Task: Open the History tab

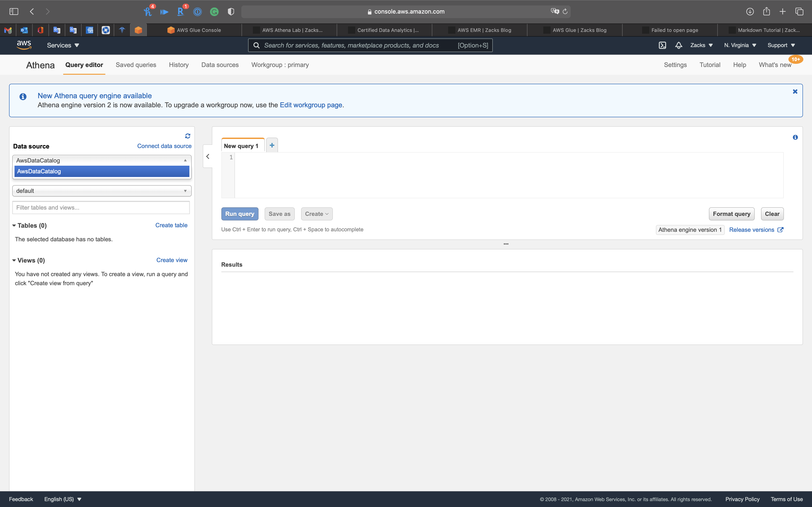Action: click(179, 65)
